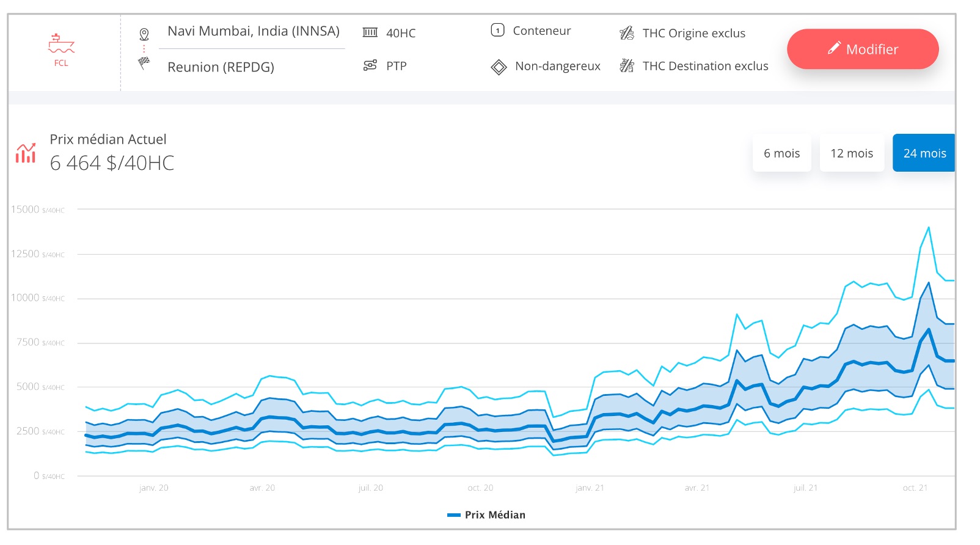The image size is (980, 545).
Task: Click the red price trend chart icon
Action: pos(26,153)
